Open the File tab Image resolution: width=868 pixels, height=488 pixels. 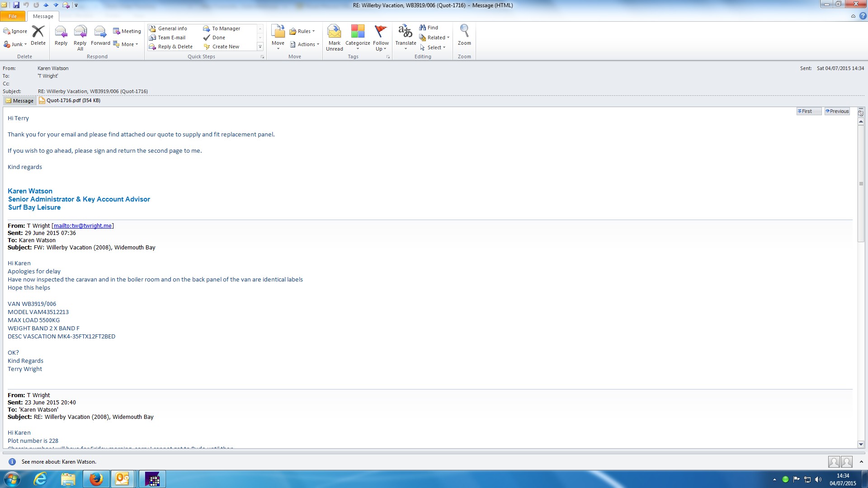[x=13, y=16]
